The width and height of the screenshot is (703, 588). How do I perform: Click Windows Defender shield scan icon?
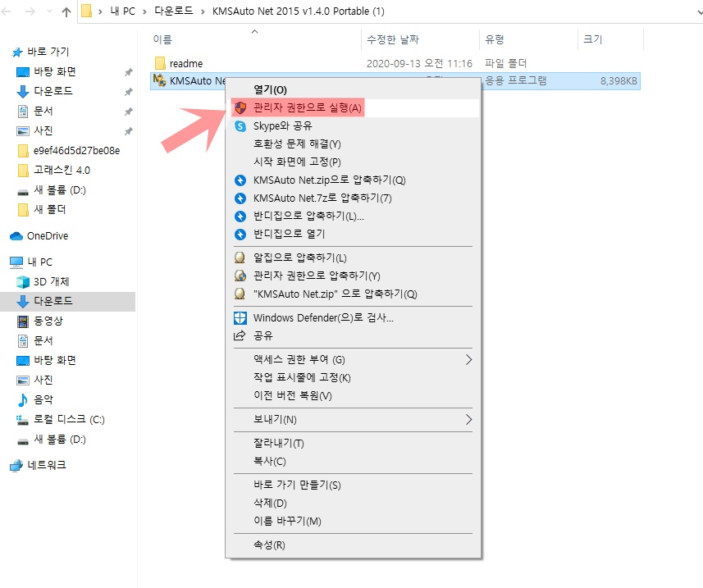[240, 317]
